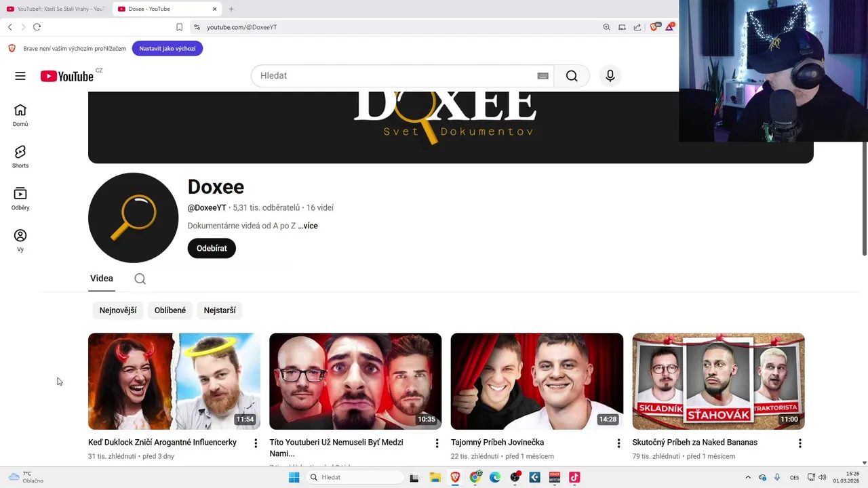Open options menu for Títo Youtuberi video
868x488 pixels.
tap(437, 443)
